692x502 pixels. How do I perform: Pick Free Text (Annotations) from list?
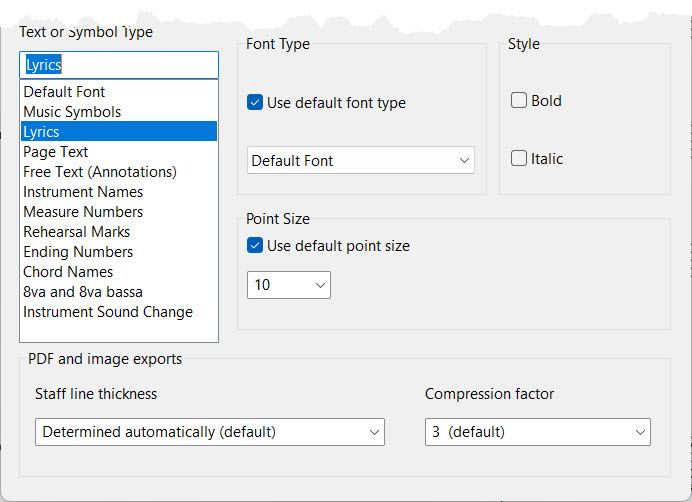point(100,172)
